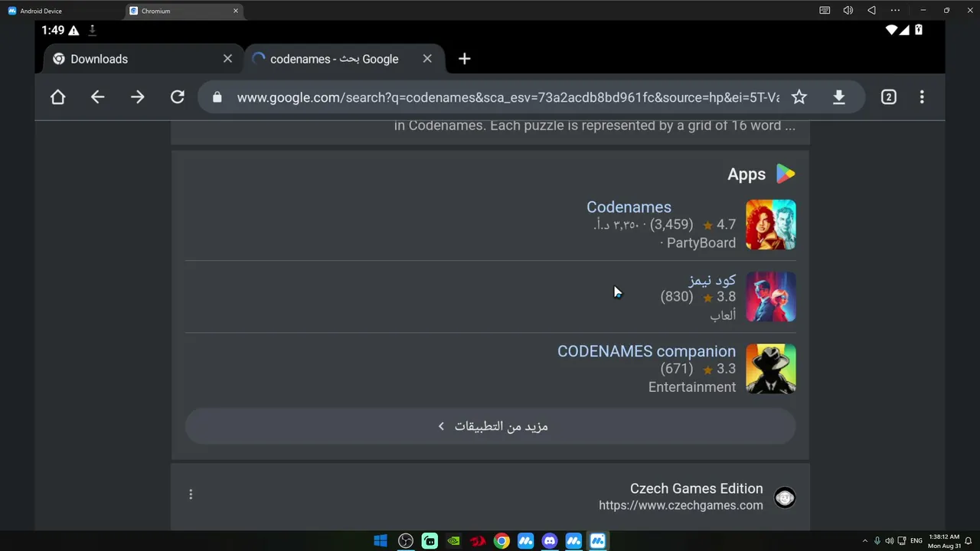
Task: Click the battery icon in Android status bar
Action: (x=919, y=31)
